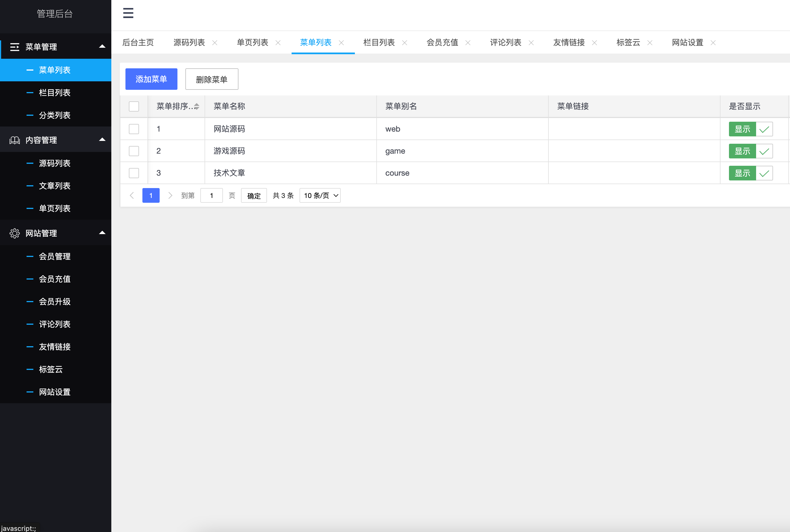Viewport: 790px width, 532px height.
Task: Open the 10 条/页 page size dropdown
Action: [320, 195]
